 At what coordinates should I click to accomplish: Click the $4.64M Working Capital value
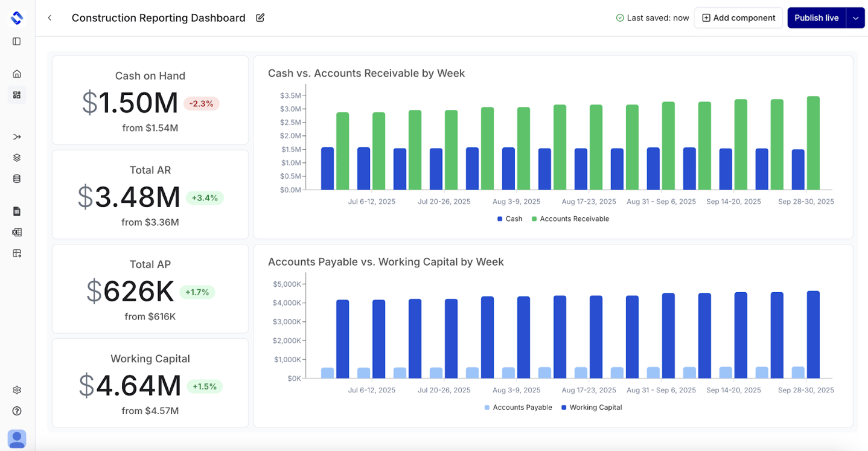tap(130, 386)
